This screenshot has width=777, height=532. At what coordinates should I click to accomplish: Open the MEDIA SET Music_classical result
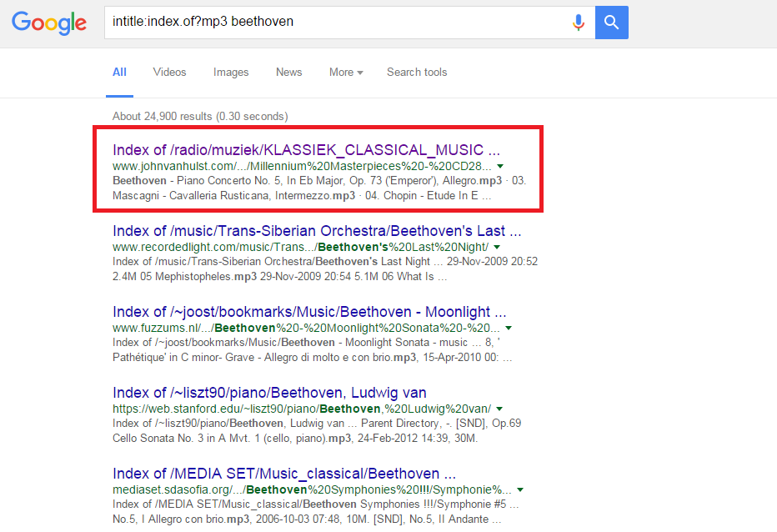click(284, 474)
